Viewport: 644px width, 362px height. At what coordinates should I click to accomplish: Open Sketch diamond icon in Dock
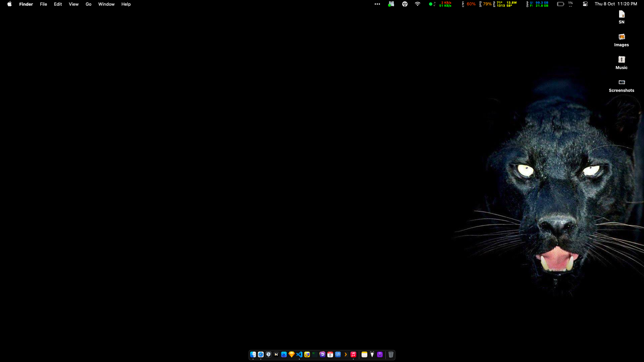291,354
